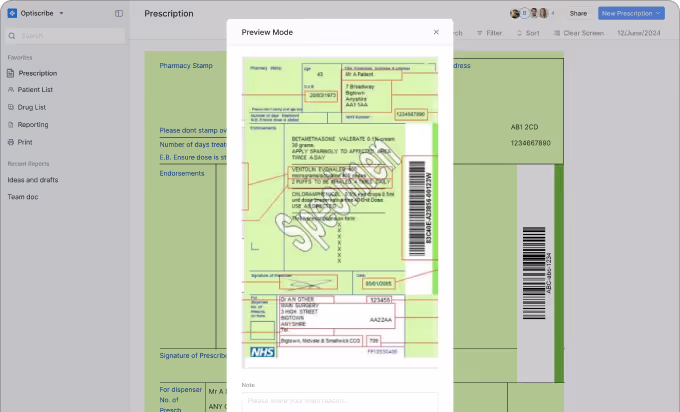The width and height of the screenshot is (680, 412).
Task: Click the Print printer icon
Action: (x=11, y=142)
